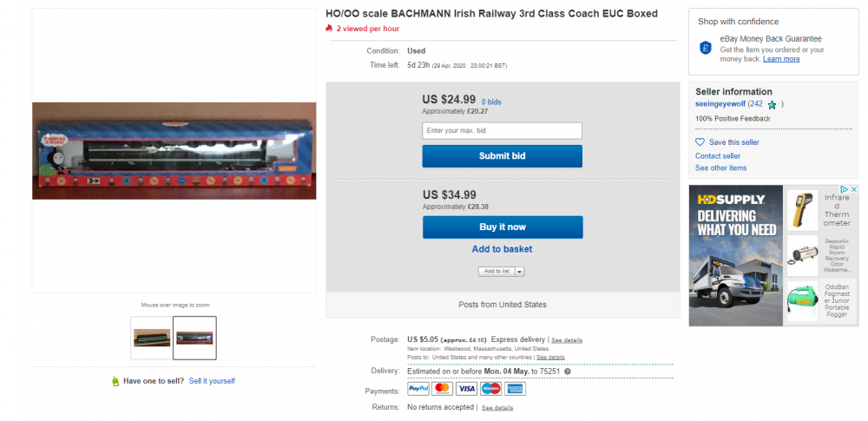
Task: Click inside the max bid input field
Action: click(502, 131)
